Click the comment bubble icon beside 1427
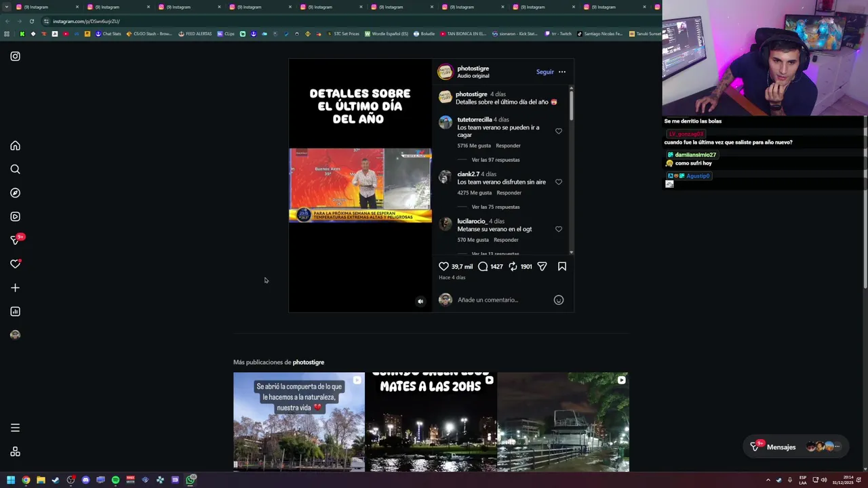 tap(483, 266)
